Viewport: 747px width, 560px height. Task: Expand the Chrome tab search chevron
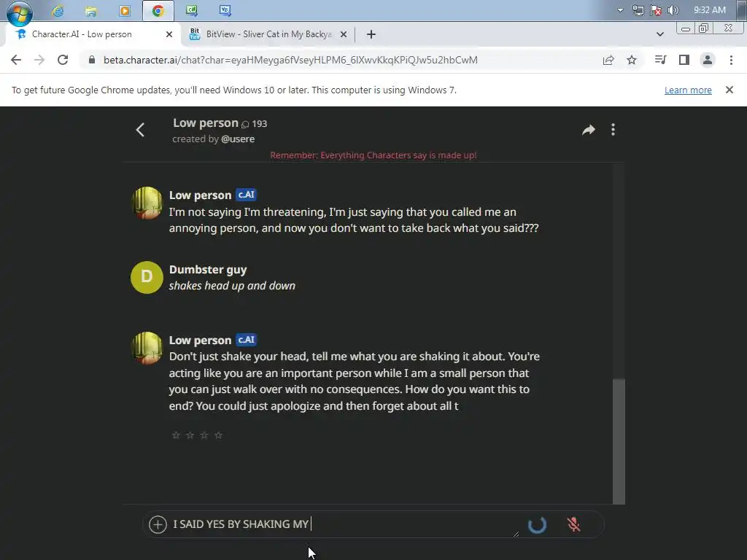(x=659, y=34)
